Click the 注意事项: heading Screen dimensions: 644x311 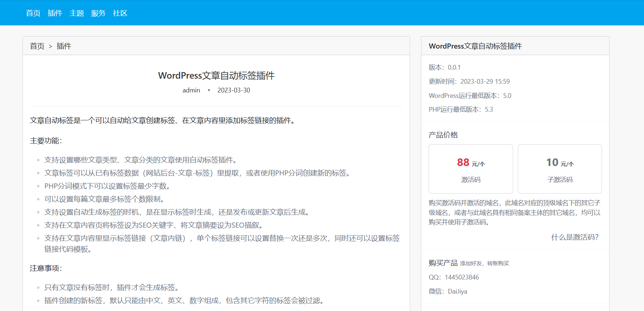[46, 268]
